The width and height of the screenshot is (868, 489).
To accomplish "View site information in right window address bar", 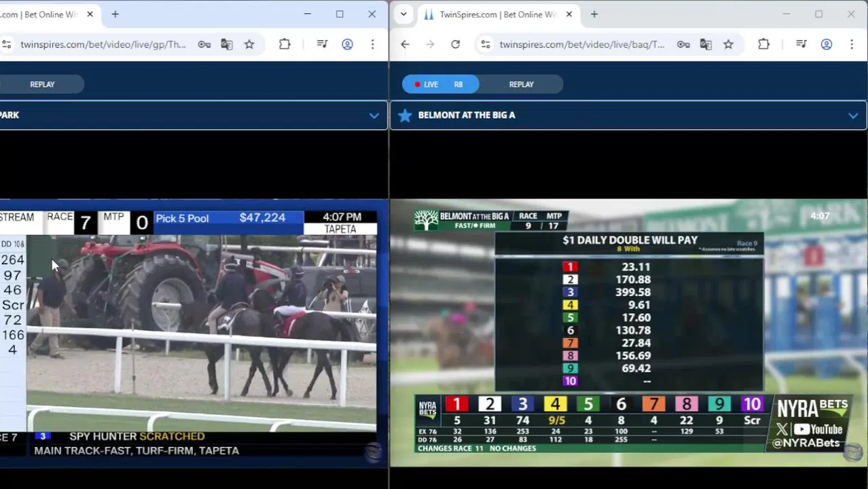I will pos(485,44).
